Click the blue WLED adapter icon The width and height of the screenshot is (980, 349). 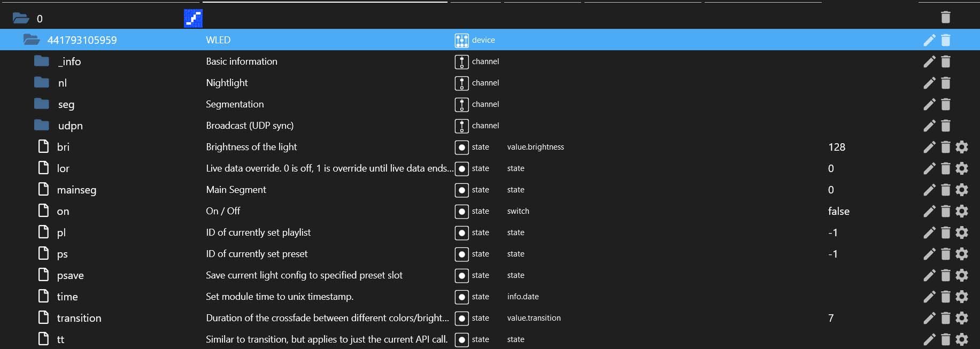click(193, 18)
